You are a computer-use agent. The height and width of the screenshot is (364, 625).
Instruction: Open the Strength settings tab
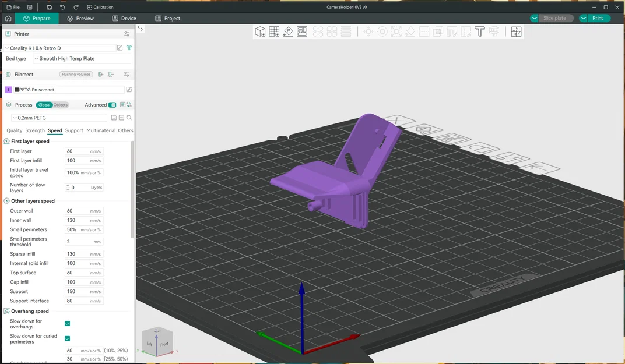tap(35, 130)
